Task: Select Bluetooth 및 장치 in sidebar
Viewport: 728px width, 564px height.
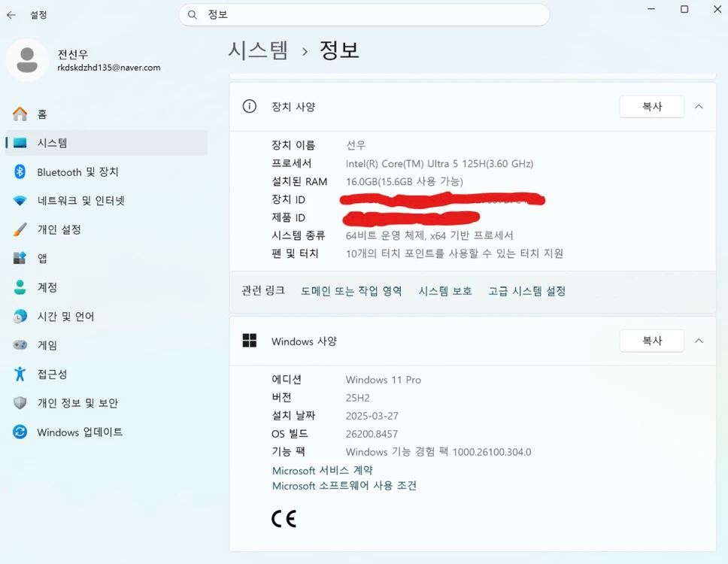Action: [x=106, y=171]
